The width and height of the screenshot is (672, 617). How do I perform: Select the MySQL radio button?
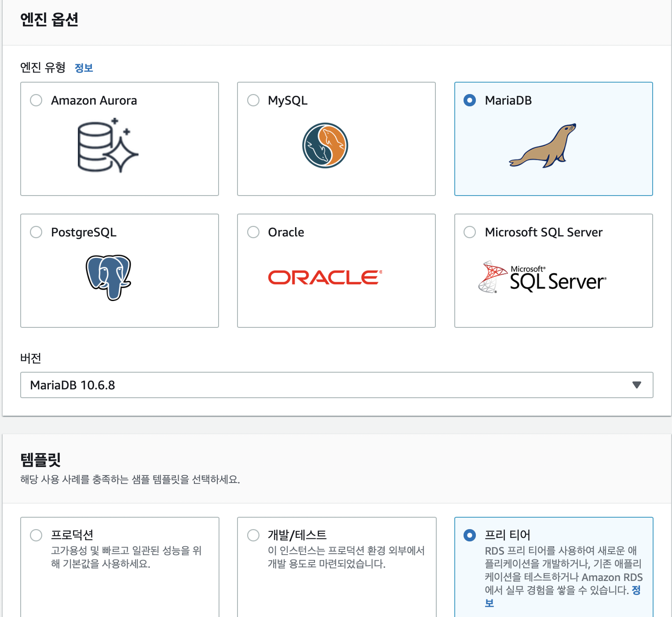tap(253, 100)
